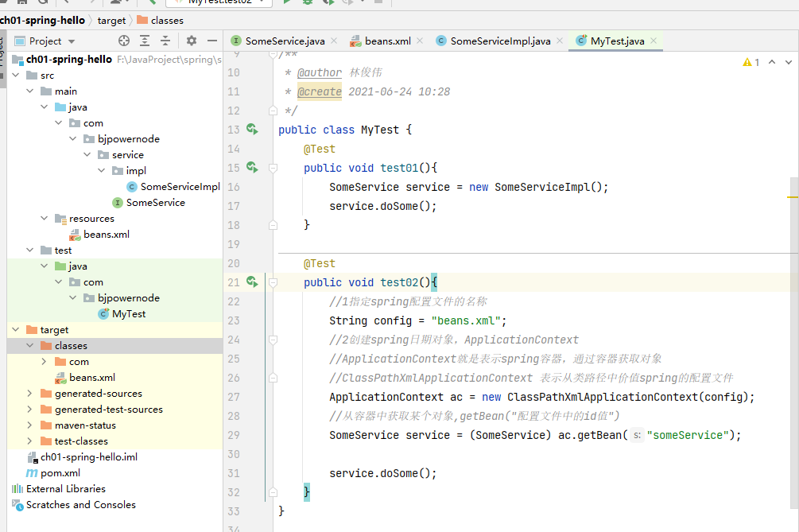Collapse the resources folder in tree
Image resolution: width=799 pixels, height=532 pixels.
pos(45,219)
